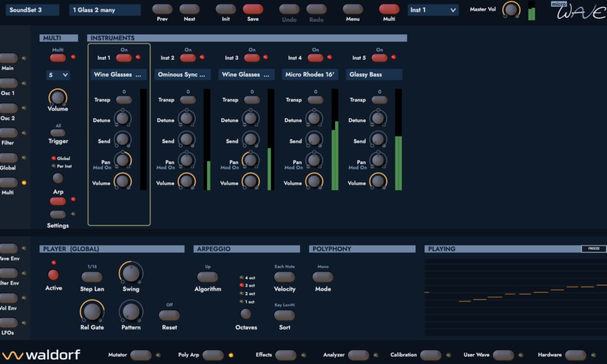Click the multi Settings button
Viewport: 607px width, 364px height.
click(x=57, y=214)
